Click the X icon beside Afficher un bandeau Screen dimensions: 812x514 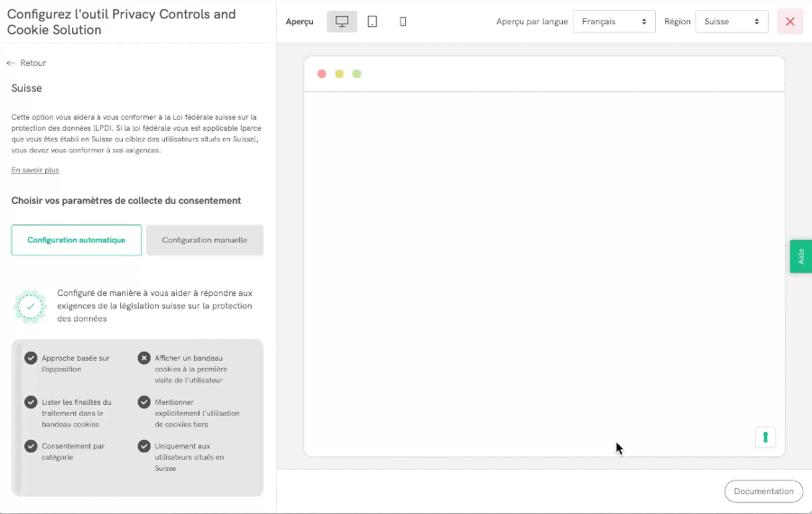click(x=144, y=358)
